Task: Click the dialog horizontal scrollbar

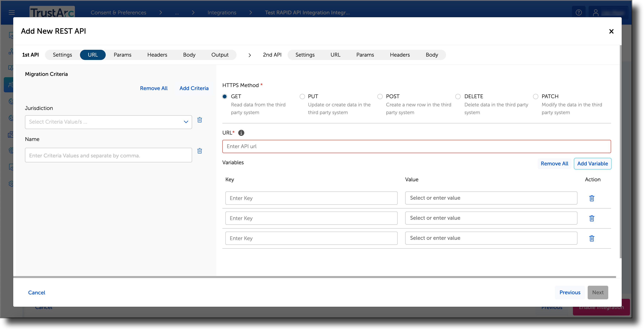Action: (314, 277)
